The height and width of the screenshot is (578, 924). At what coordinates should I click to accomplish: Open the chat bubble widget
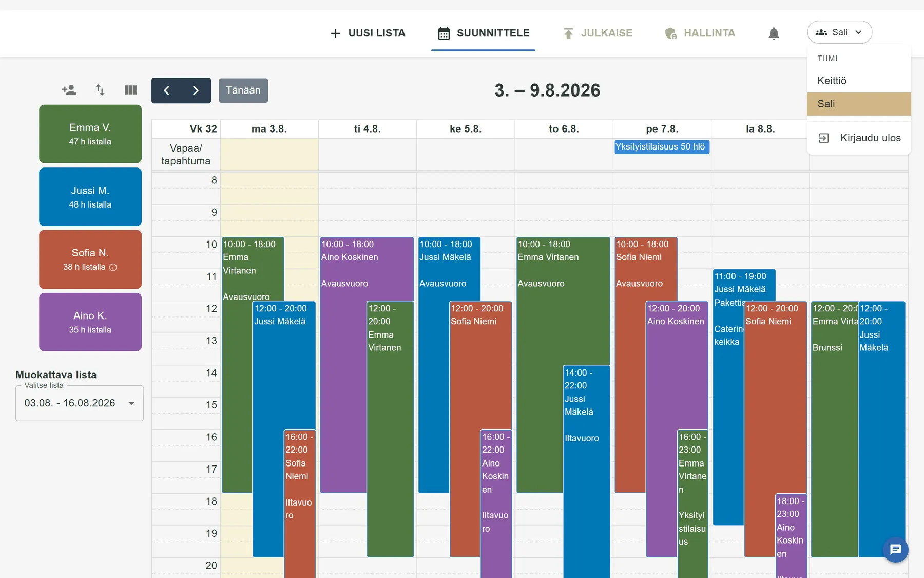pyautogui.click(x=896, y=550)
